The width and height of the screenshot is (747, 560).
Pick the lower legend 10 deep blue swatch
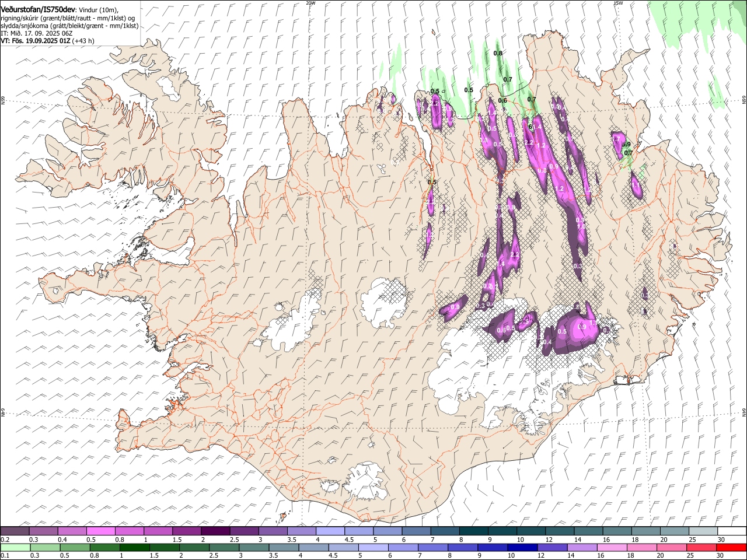click(522, 547)
